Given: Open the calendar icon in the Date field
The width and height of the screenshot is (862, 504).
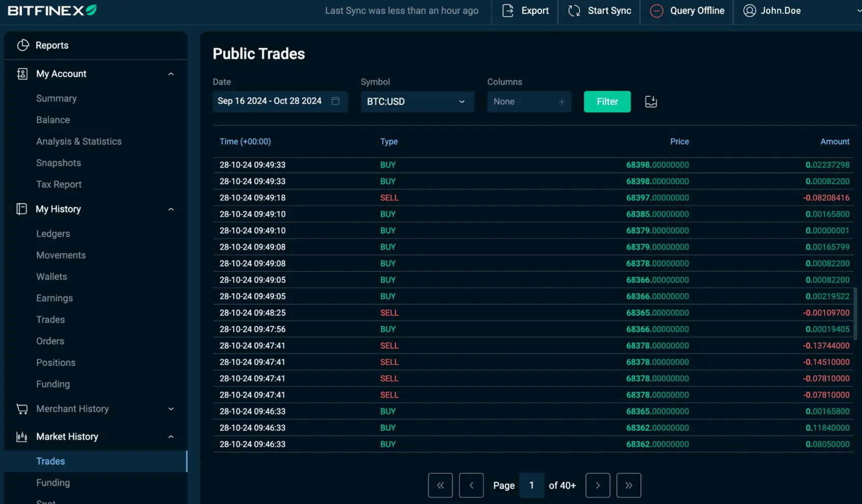Looking at the screenshot, I should tap(335, 101).
